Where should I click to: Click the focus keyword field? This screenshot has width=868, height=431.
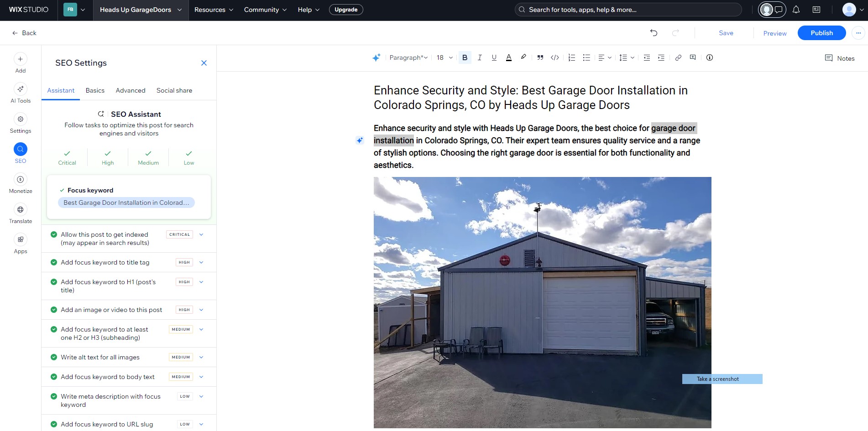point(126,203)
